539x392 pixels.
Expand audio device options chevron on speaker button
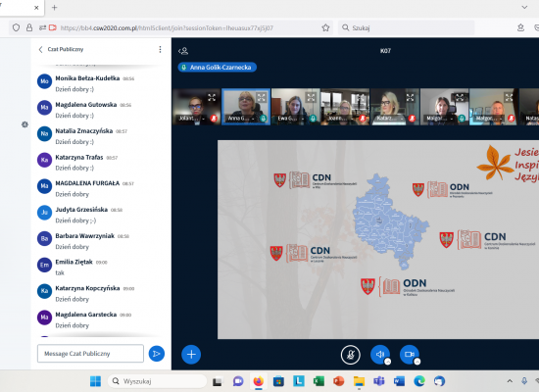[387, 362]
